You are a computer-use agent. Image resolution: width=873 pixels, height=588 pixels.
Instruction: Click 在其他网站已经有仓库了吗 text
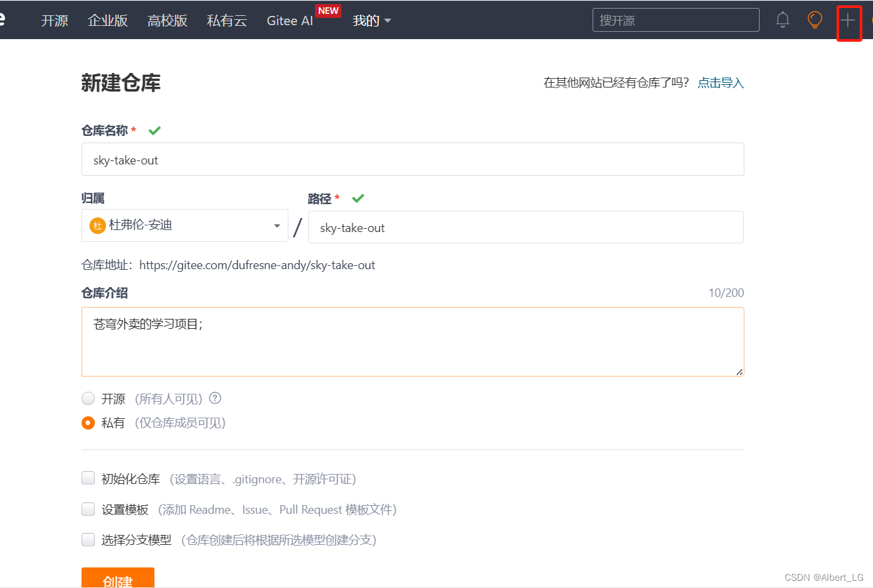(616, 83)
